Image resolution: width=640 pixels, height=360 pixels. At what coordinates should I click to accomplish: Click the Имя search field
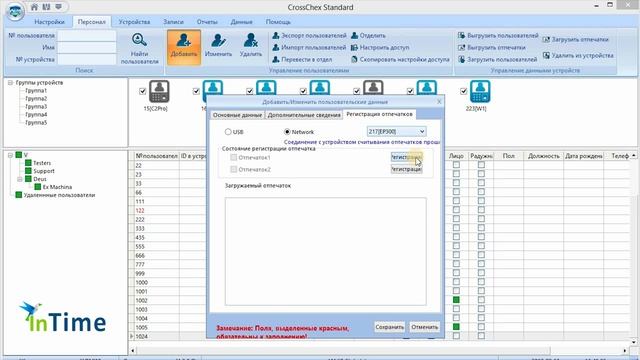(87, 47)
